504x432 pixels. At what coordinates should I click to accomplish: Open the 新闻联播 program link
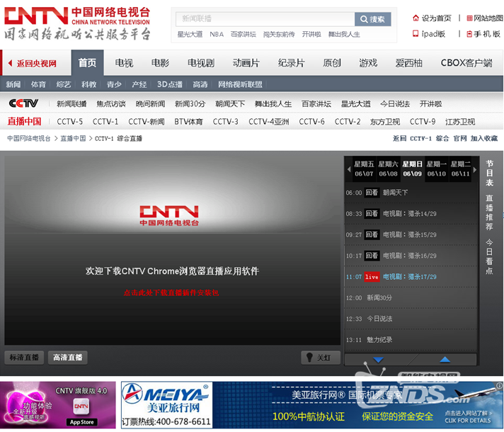[x=71, y=104]
